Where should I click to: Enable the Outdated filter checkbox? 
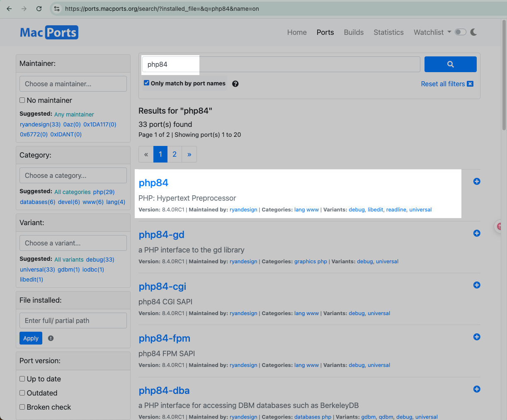(22, 393)
